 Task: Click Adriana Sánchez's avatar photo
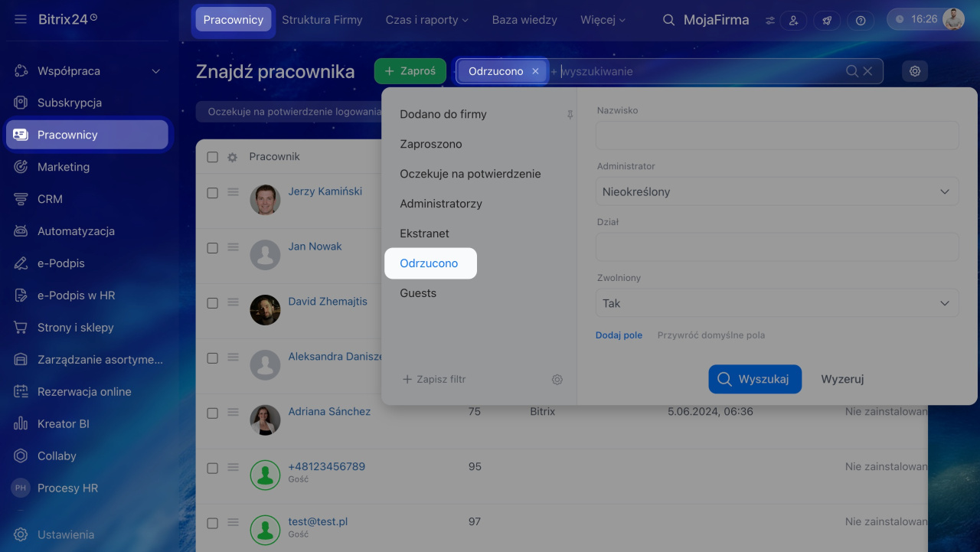[265, 420]
